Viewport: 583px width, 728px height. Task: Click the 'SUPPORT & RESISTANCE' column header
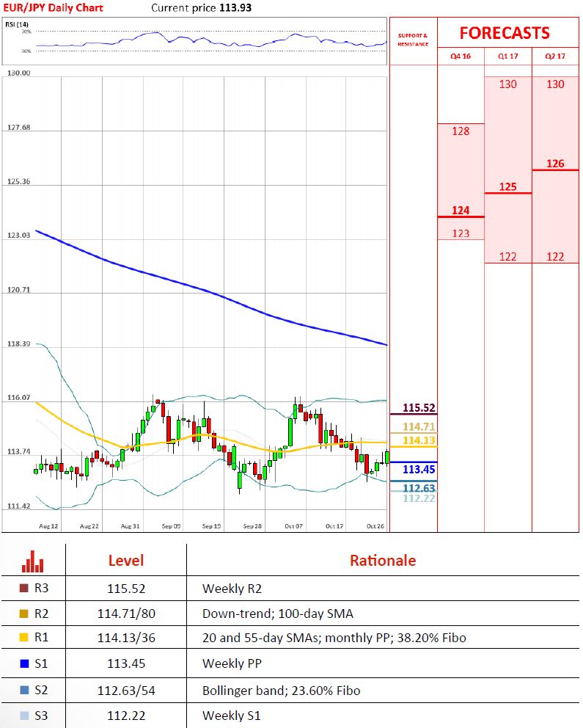pyautogui.click(x=413, y=40)
